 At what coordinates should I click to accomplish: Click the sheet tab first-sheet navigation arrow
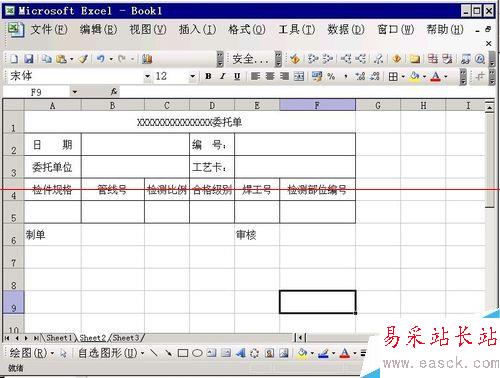7,338
